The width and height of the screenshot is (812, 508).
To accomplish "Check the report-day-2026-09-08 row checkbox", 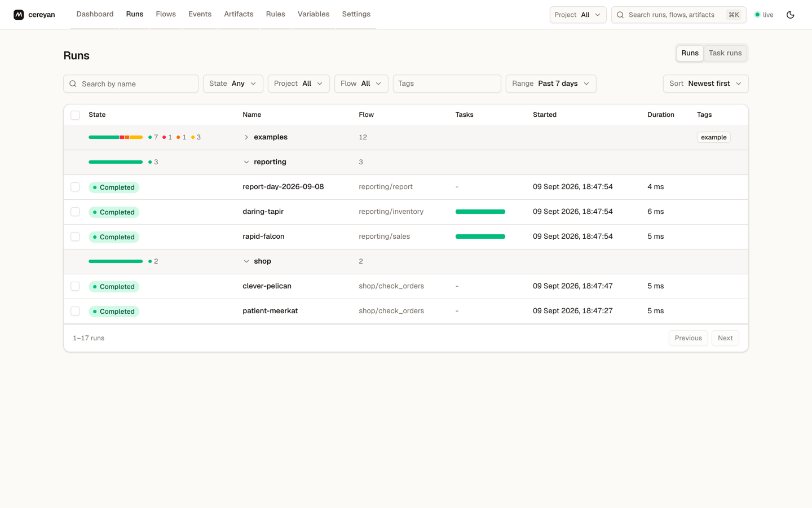I will pos(75,187).
